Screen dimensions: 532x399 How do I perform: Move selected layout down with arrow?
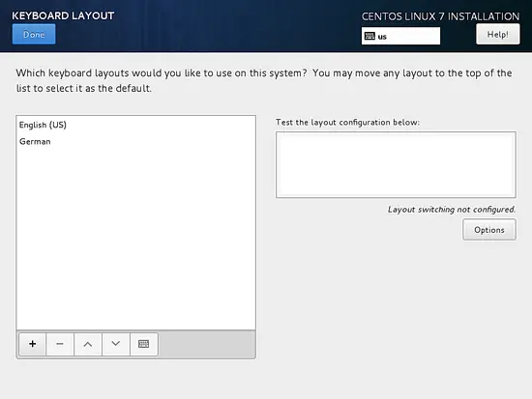click(x=116, y=344)
